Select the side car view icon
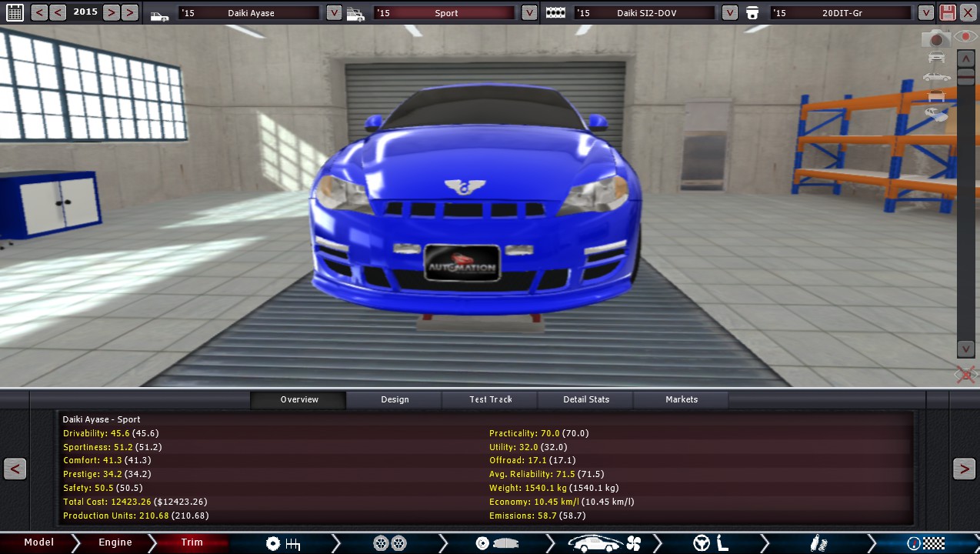Screen dimensions: 980x554 pyautogui.click(x=936, y=77)
